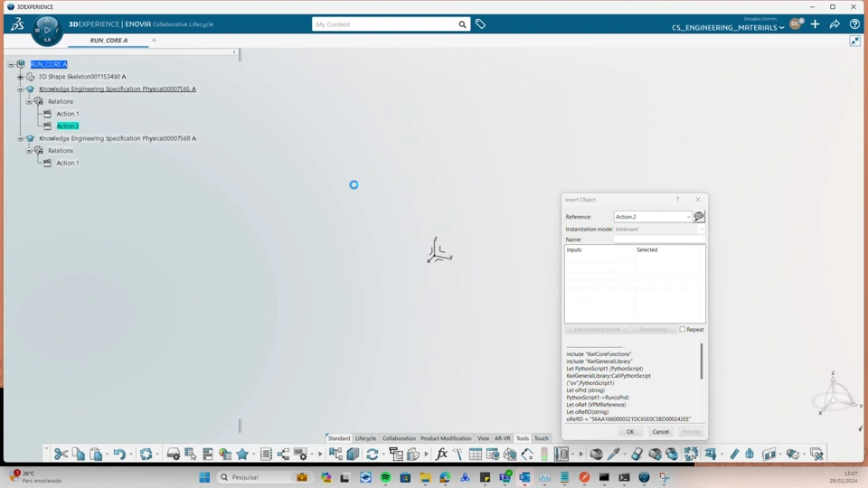This screenshot has width=868, height=488.
Task: Expand the 3D Shape Skeleton001153490 A node
Action: (21, 76)
